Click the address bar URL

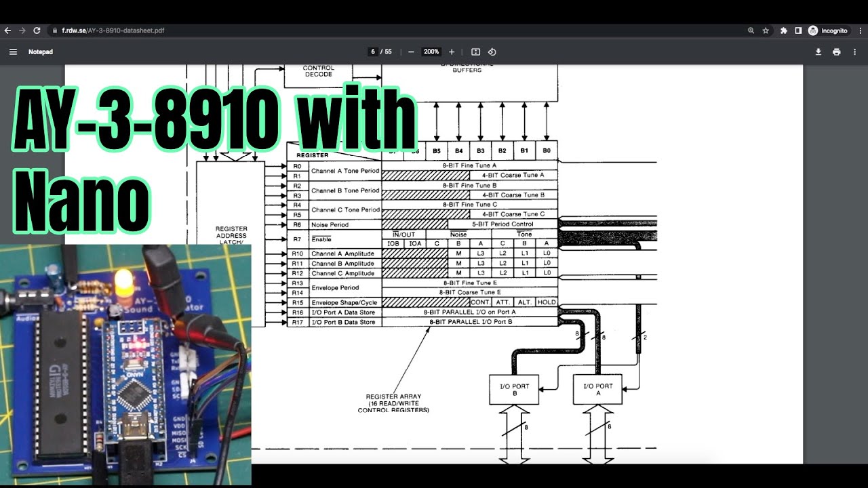(113, 30)
